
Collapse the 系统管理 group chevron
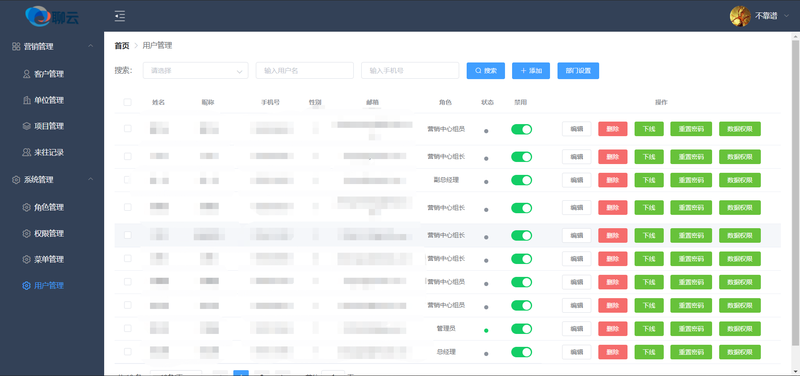tap(90, 180)
